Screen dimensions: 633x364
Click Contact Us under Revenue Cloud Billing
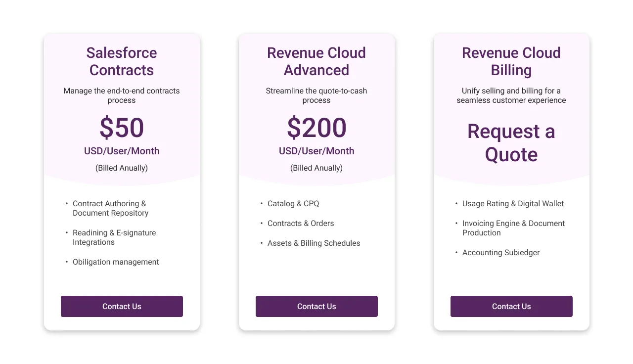click(x=511, y=306)
